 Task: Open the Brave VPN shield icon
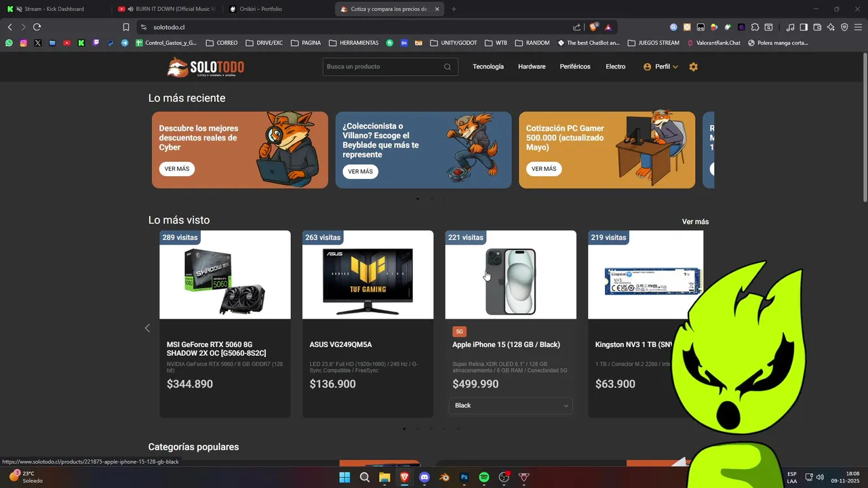(x=844, y=27)
